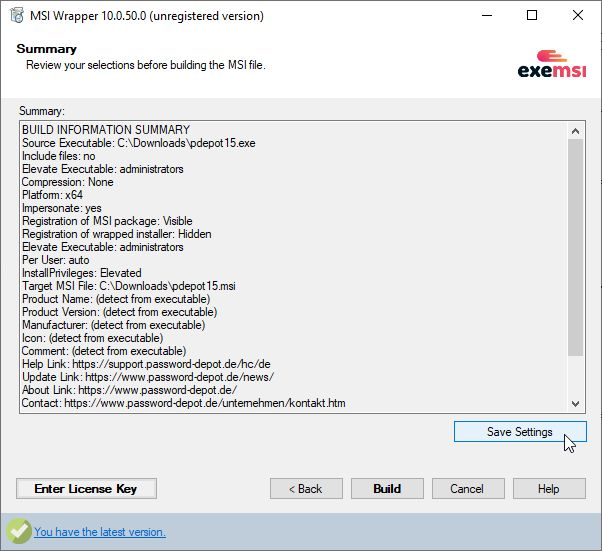Click the 'Contact' URL line
Image resolution: width=602 pixels, height=551 pixels.
click(184, 403)
